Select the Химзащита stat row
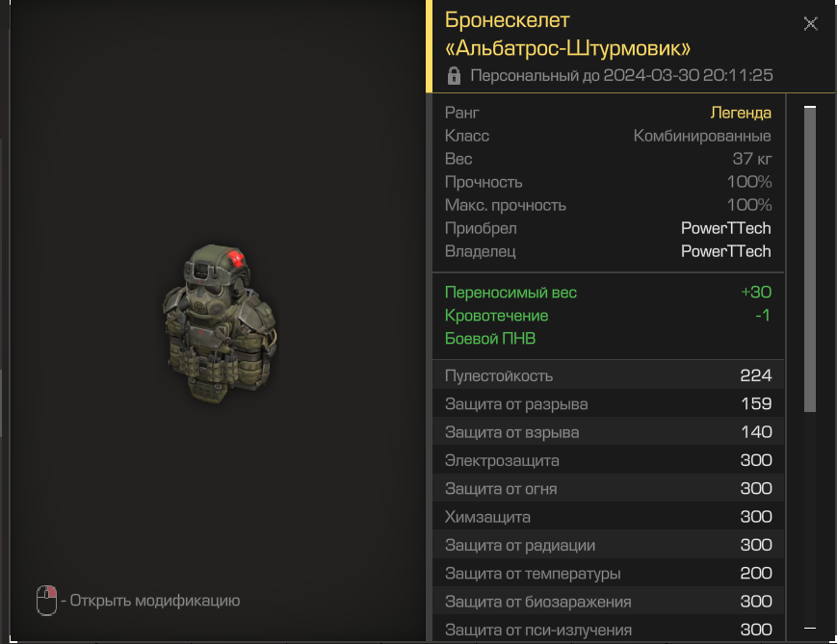 pos(608,517)
